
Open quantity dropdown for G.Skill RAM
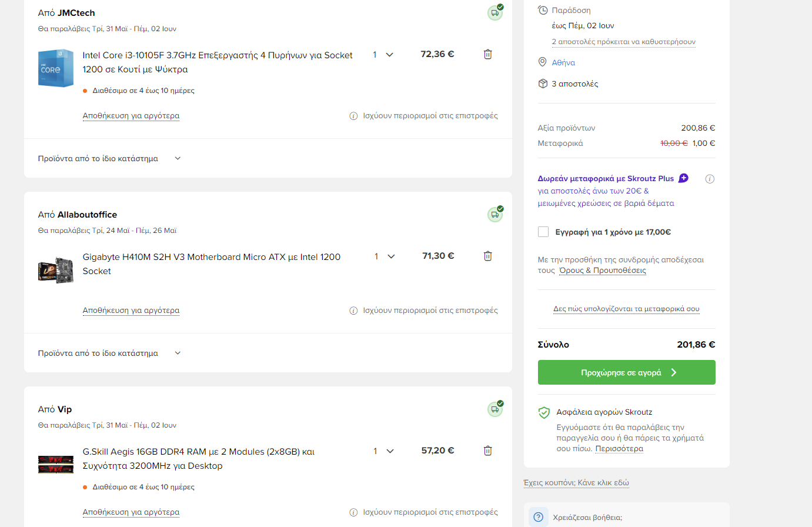[384, 451]
